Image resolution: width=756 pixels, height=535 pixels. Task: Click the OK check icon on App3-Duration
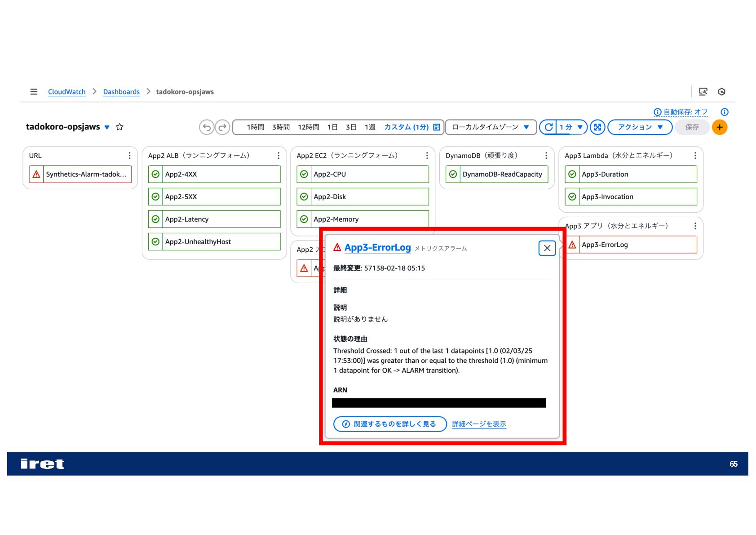coord(572,174)
